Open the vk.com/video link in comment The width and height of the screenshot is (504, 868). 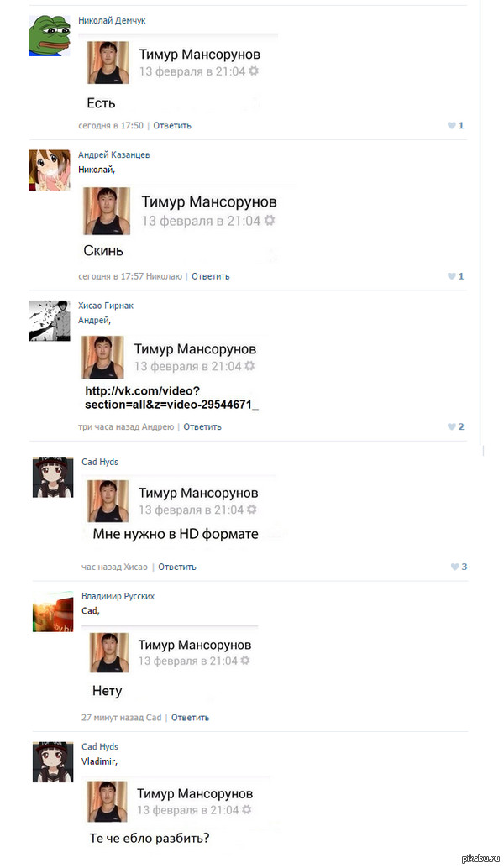[171, 397]
